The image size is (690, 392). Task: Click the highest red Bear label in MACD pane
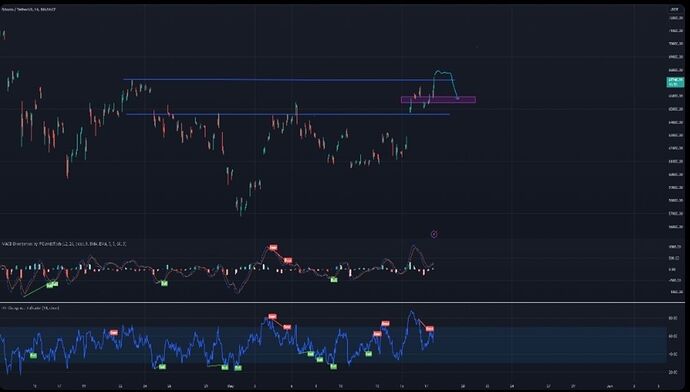(x=273, y=248)
